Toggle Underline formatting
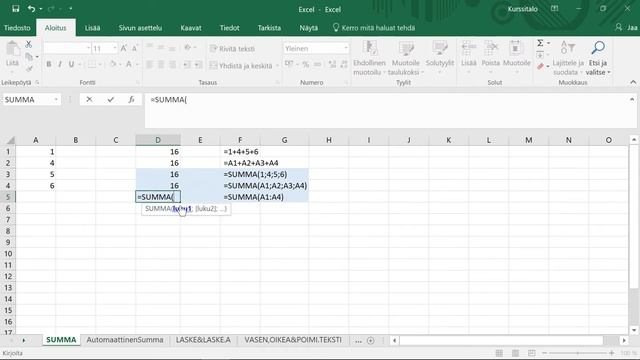The image size is (640, 360). (71, 64)
